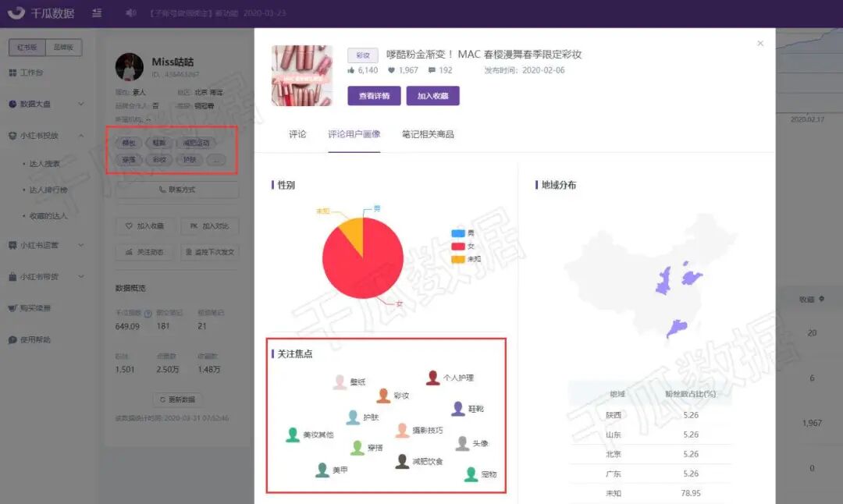
Task: Toggle the 未知 legend item on gender chart
Action: click(465, 259)
